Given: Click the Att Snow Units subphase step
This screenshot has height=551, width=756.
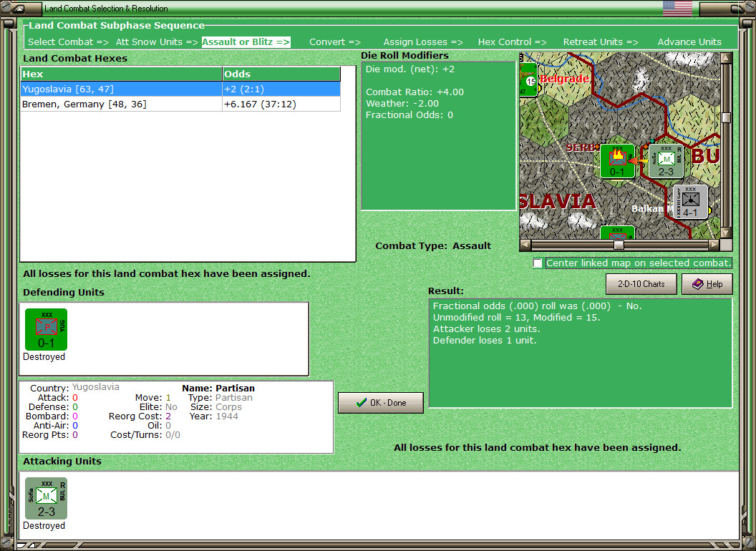Looking at the screenshot, I should (x=157, y=42).
